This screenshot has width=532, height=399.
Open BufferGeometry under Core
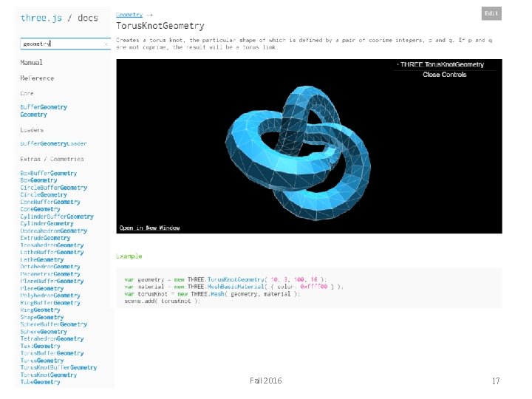(44, 107)
